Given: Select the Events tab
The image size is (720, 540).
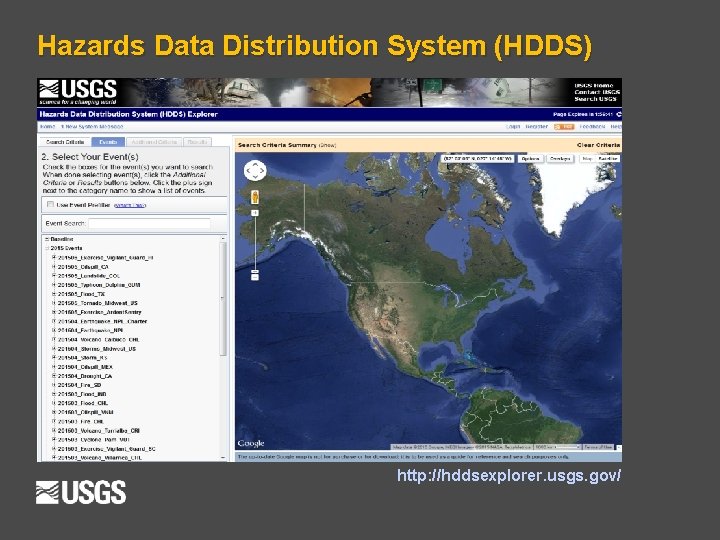Looking at the screenshot, I should [x=108, y=142].
